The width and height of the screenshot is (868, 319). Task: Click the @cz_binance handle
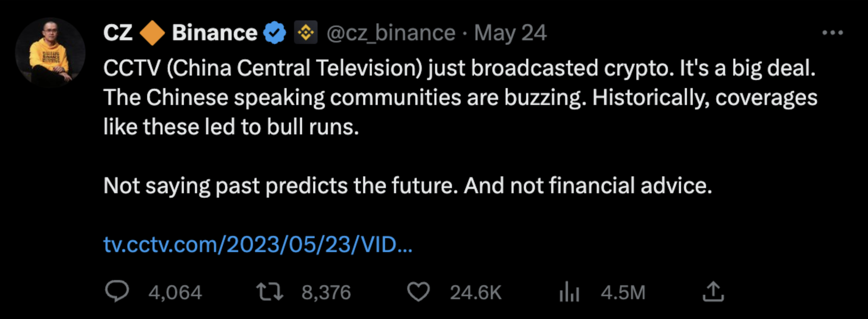click(391, 33)
